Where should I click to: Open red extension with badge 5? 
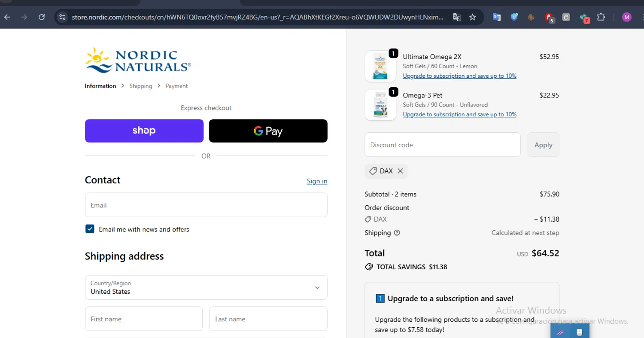pyautogui.click(x=549, y=18)
